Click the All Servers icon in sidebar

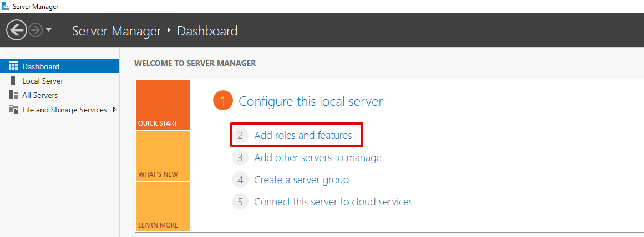13,95
